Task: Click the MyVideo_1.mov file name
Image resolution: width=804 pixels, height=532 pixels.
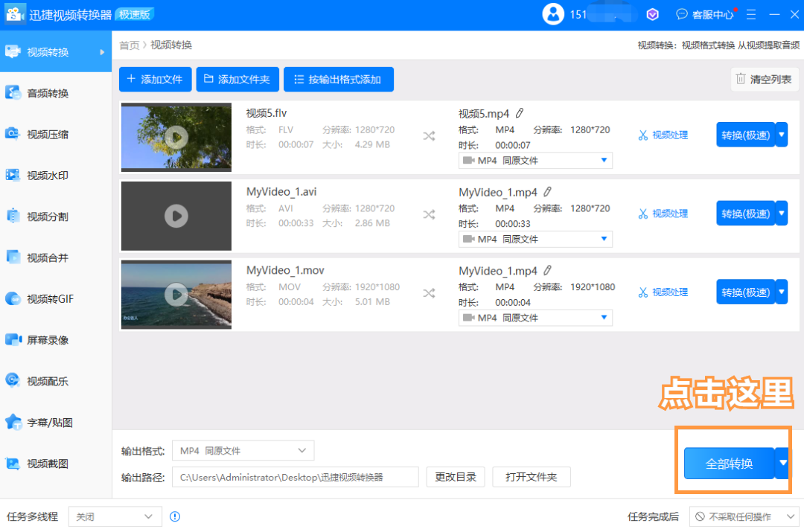Action: tap(285, 270)
